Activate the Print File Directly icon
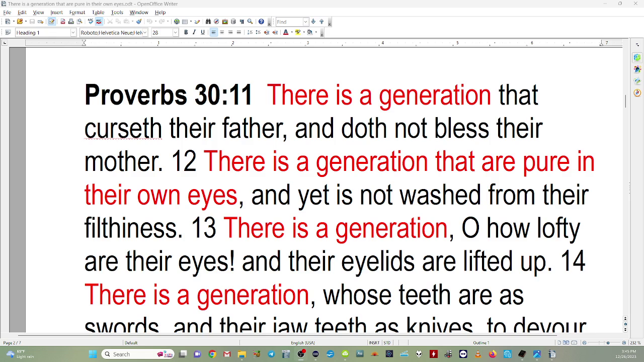The height and width of the screenshot is (362, 644). point(71,21)
